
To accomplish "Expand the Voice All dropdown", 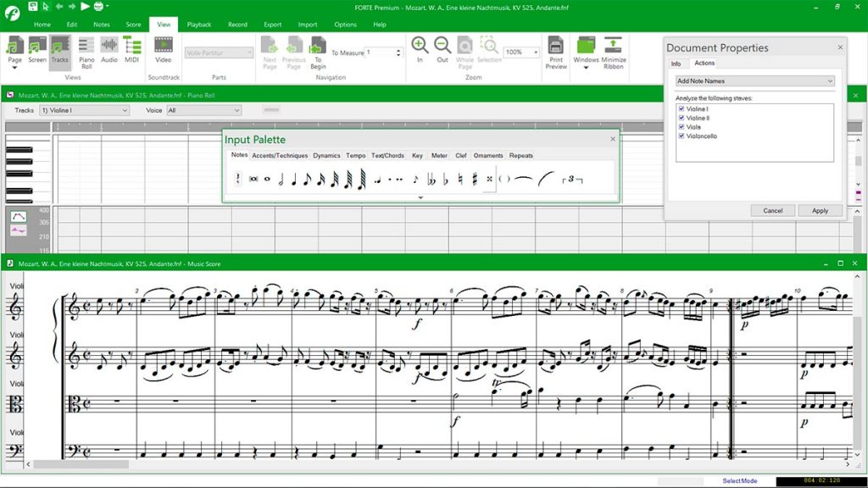I will click(204, 110).
